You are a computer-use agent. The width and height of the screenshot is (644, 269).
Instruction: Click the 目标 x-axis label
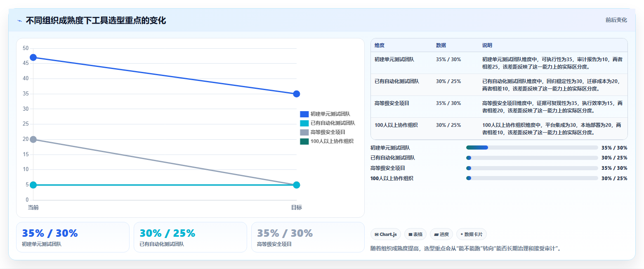[x=296, y=207]
